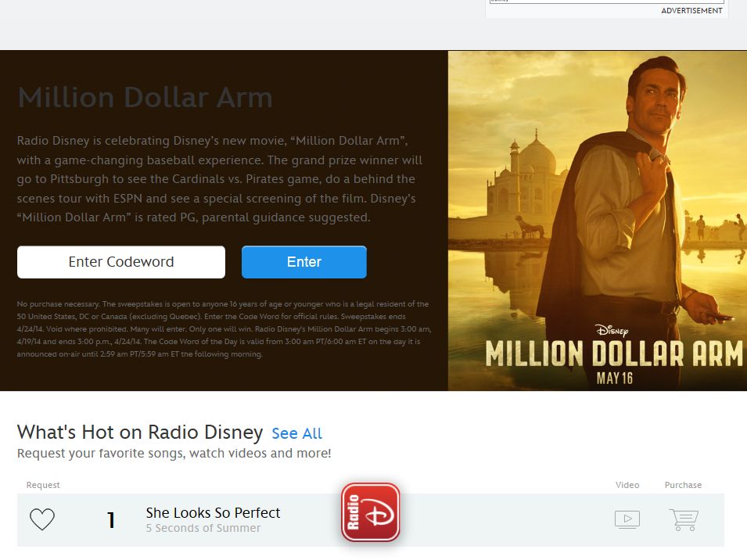The width and height of the screenshot is (747, 560).
Task: Click the Million Dollar Arm heading
Action: coord(145,98)
